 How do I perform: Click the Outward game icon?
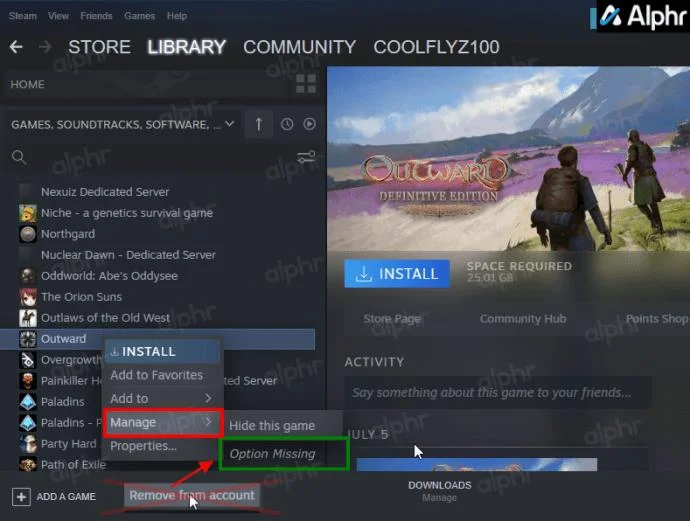(28, 339)
